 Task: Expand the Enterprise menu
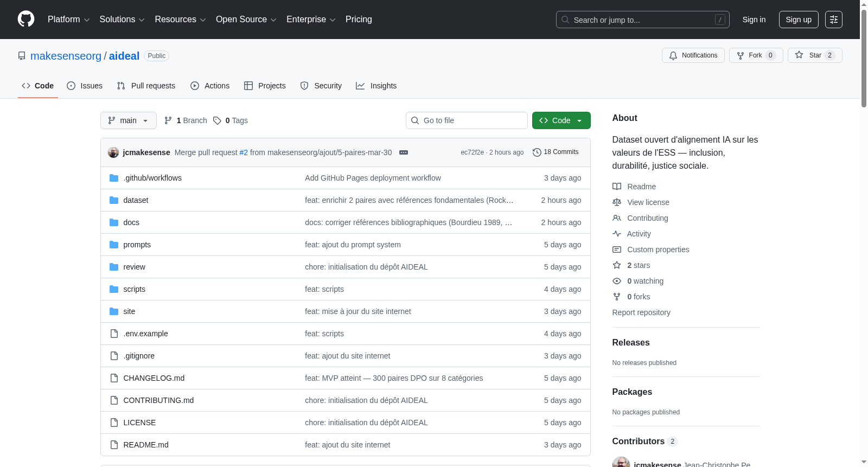pos(311,20)
